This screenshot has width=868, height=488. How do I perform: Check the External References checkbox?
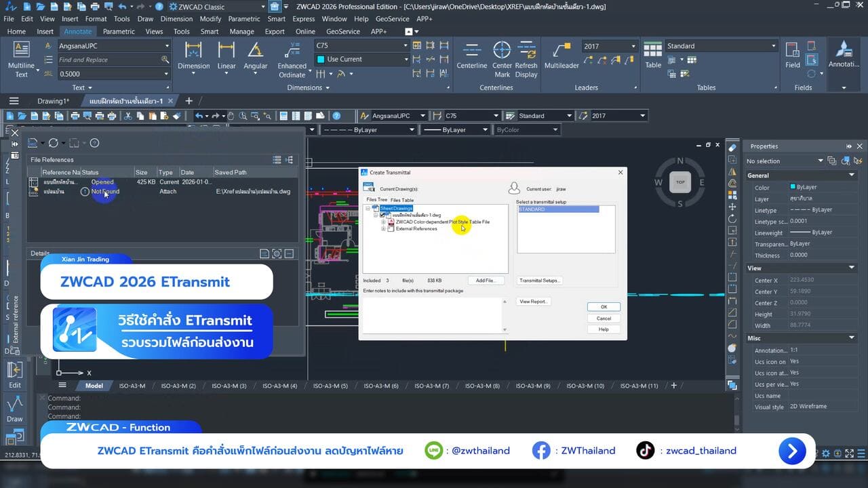point(391,229)
